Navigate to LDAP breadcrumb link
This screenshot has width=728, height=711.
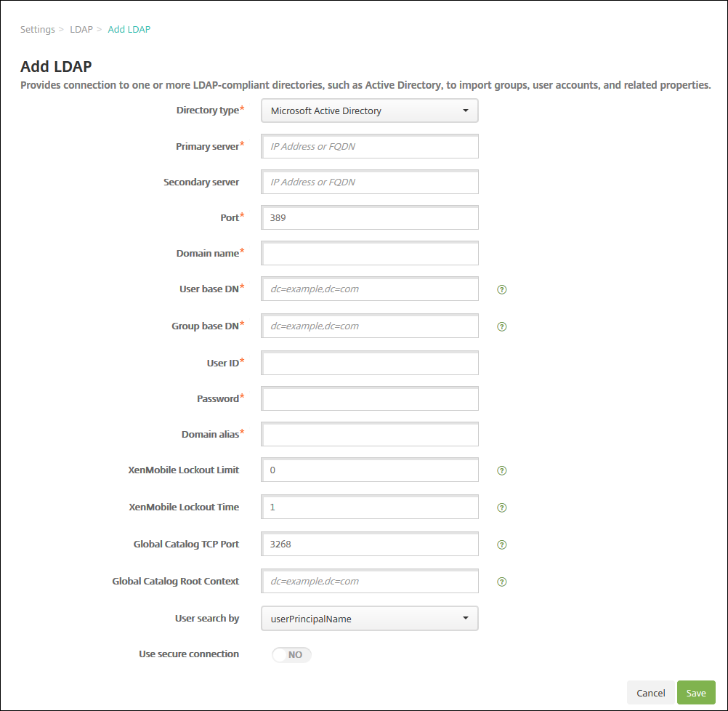pos(81,30)
